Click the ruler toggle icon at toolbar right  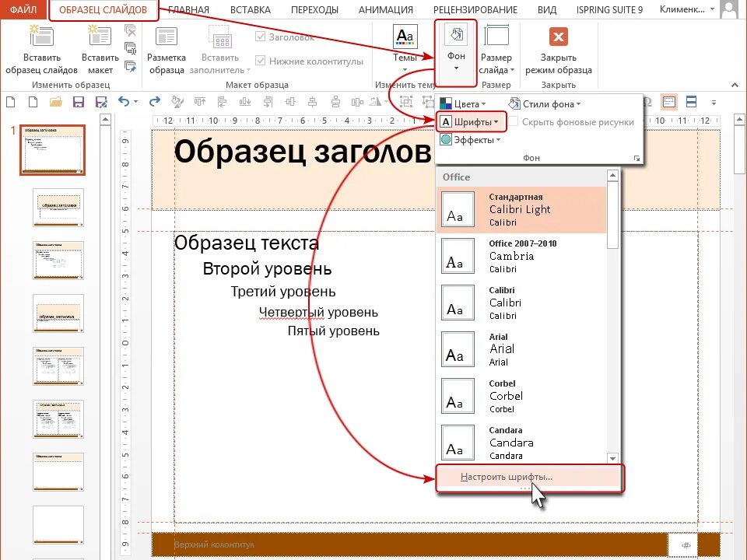(x=669, y=101)
